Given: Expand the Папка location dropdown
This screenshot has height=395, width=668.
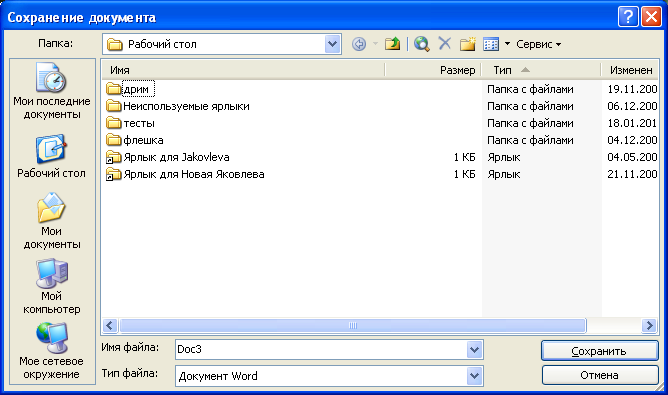Looking at the screenshot, I should tap(332, 44).
